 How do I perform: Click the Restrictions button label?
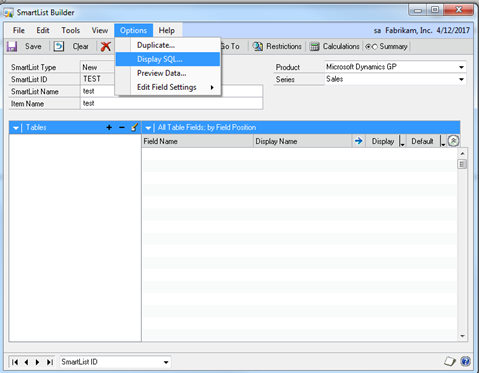pyautogui.click(x=284, y=46)
